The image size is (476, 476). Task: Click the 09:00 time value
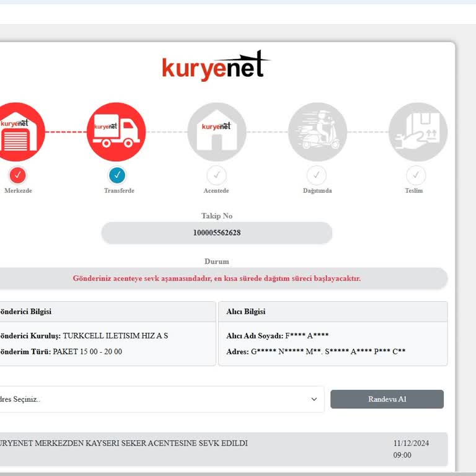(402, 455)
